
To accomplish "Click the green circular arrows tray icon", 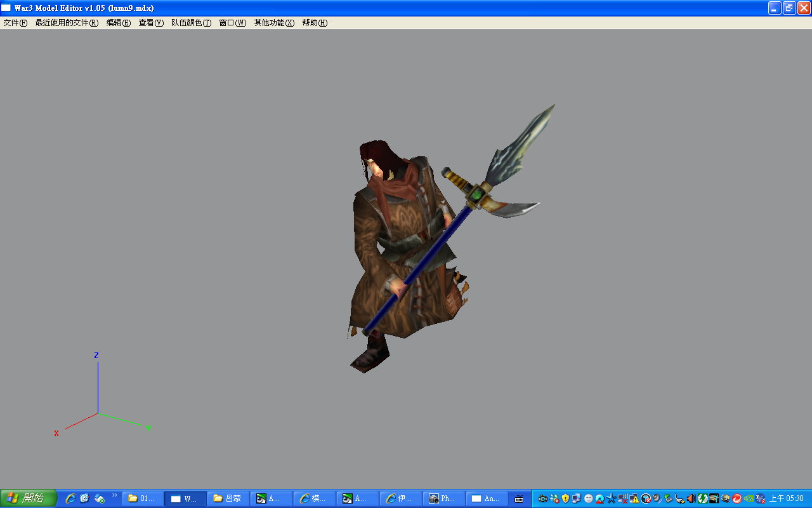I will (702, 498).
